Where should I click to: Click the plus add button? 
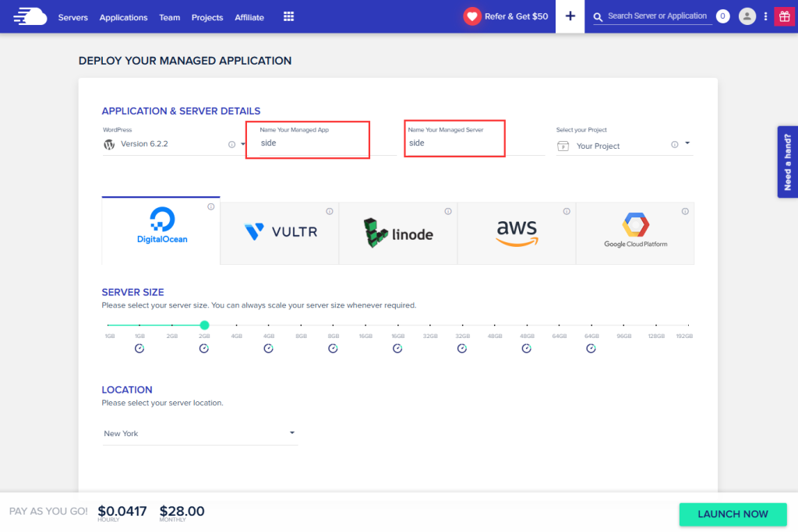coord(570,16)
